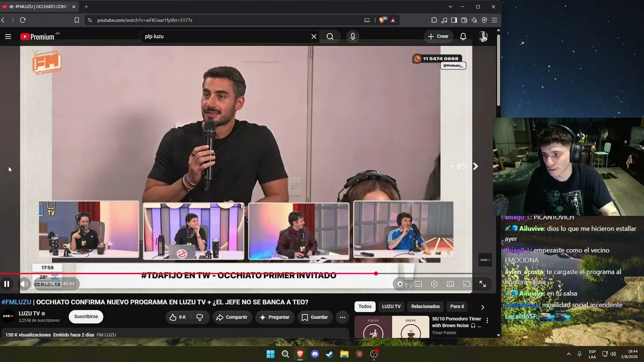Open the YouTube guide hamburger menu
The height and width of the screenshot is (362, 644).
8,36
